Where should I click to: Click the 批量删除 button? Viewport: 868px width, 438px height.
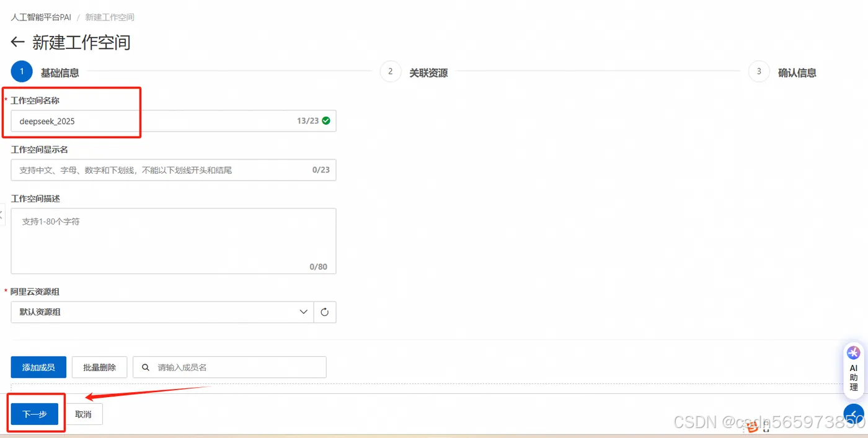pyautogui.click(x=99, y=367)
